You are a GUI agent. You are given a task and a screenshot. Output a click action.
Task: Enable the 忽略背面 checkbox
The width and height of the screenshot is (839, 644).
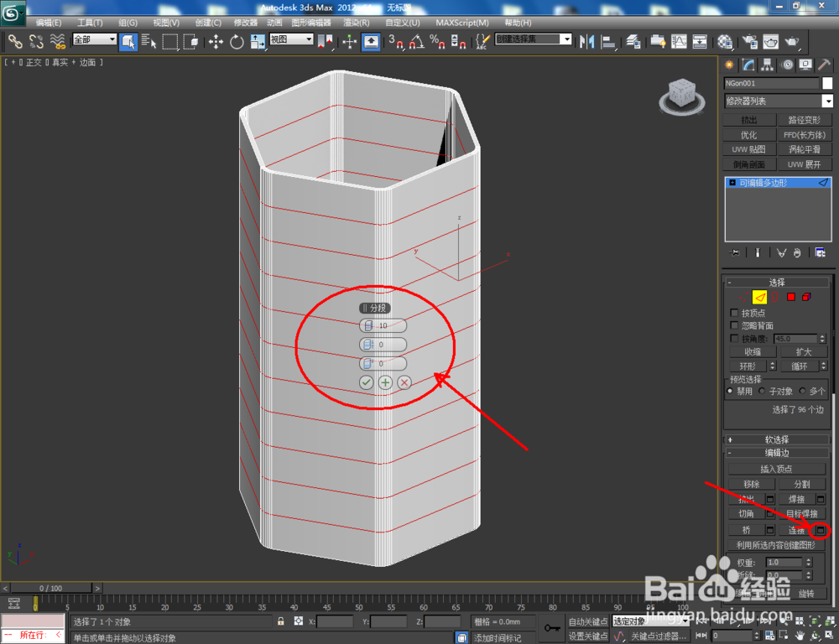click(734, 325)
